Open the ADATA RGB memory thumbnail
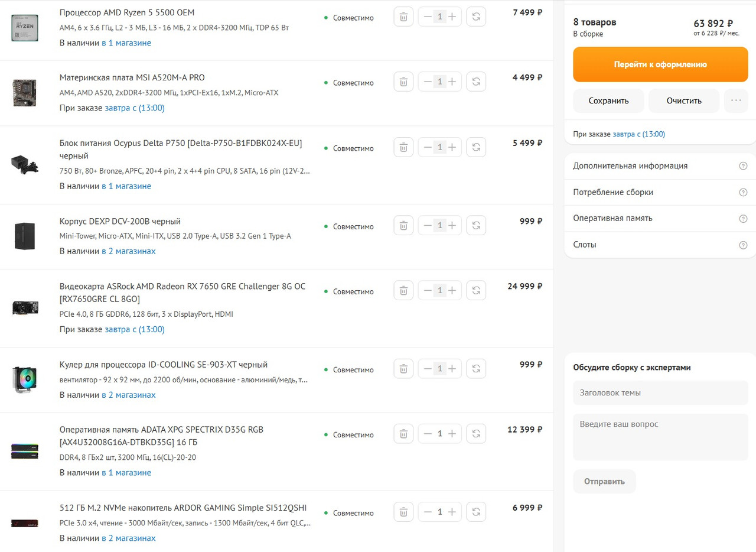Viewport: 756px width, 552px height. click(25, 451)
